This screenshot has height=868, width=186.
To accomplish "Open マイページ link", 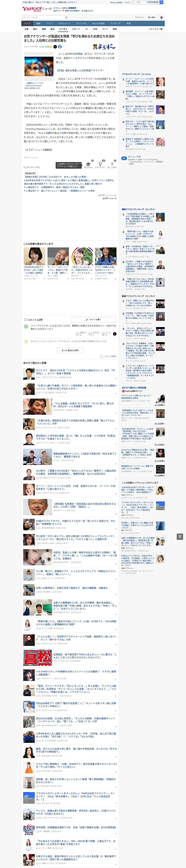I will click(139, 17).
